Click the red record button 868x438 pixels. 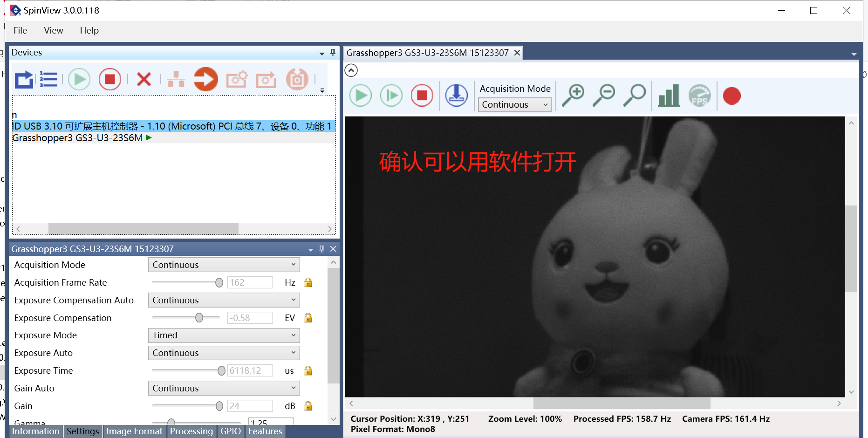tap(732, 96)
